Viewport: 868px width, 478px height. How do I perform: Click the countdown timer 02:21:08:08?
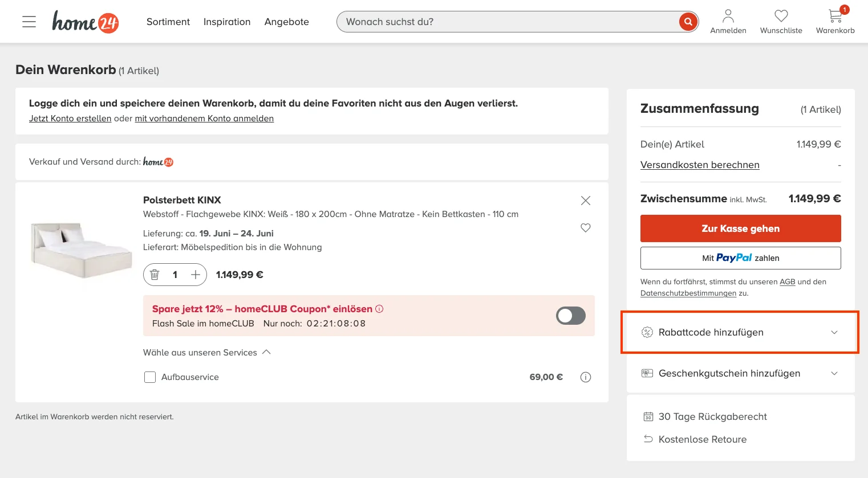coord(336,324)
